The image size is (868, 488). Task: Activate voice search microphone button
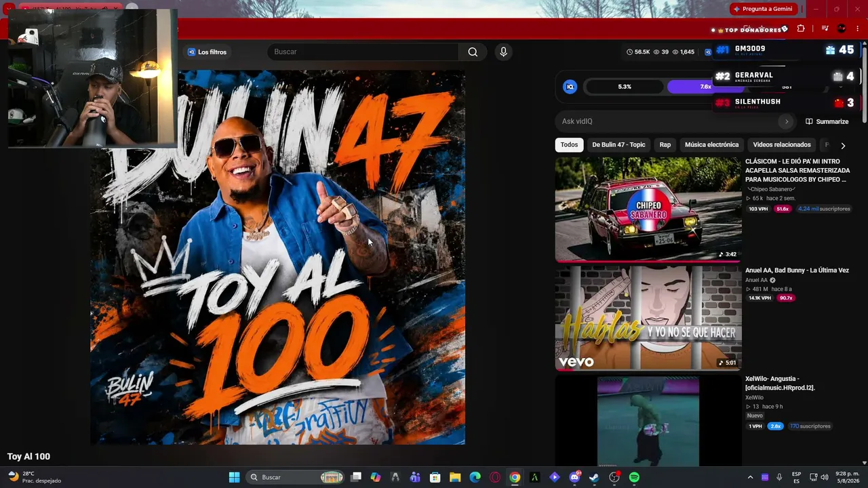coord(503,52)
